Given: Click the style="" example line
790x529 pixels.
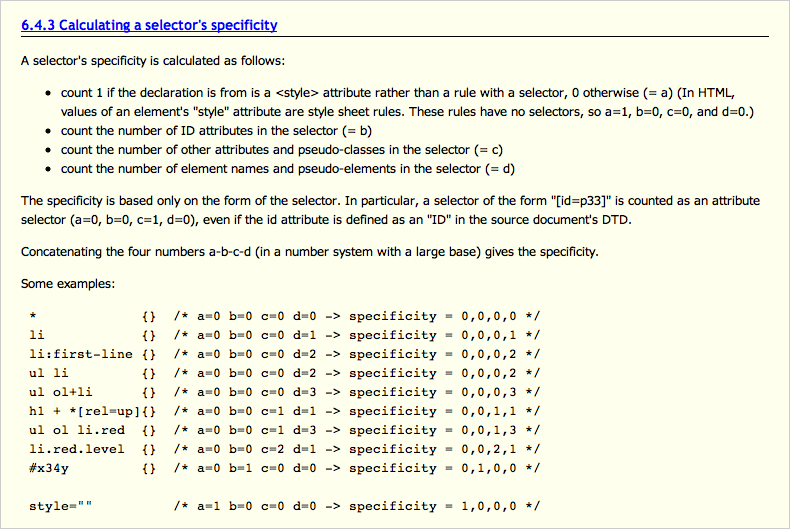Looking at the screenshot, I should [60, 506].
